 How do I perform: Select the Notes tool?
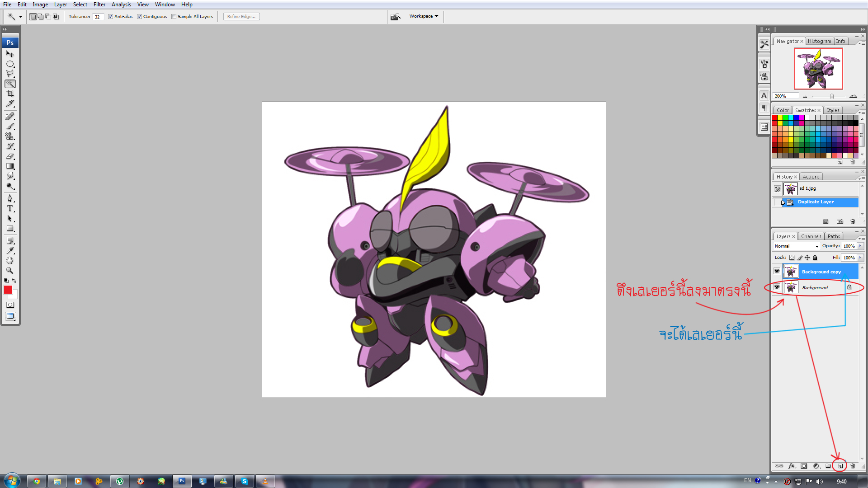[x=10, y=240]
